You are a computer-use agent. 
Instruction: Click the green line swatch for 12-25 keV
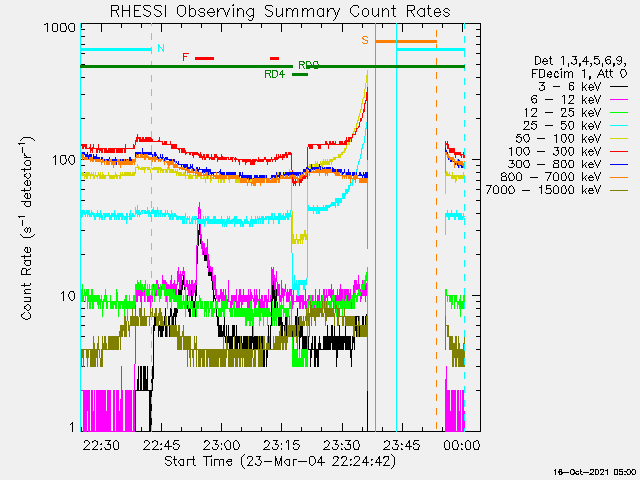click(619, 113)
